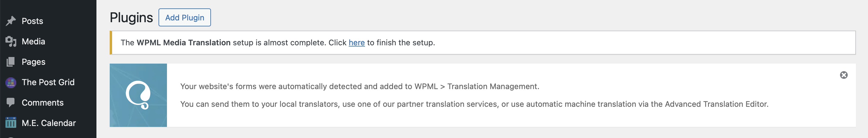The height and width of the screenshot is (138, 868).
Task: Follow the "here" link to finish setup
Action: 357,43
